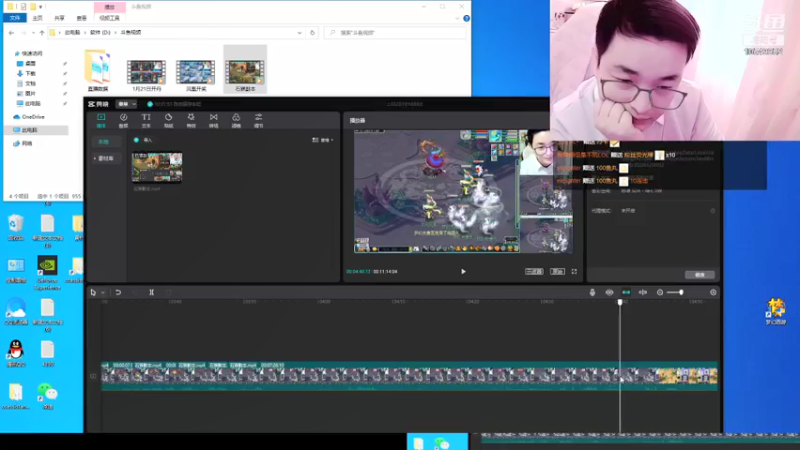Open Explorer help question mark icon
800x450 pixels.
[x=466, y=18]
